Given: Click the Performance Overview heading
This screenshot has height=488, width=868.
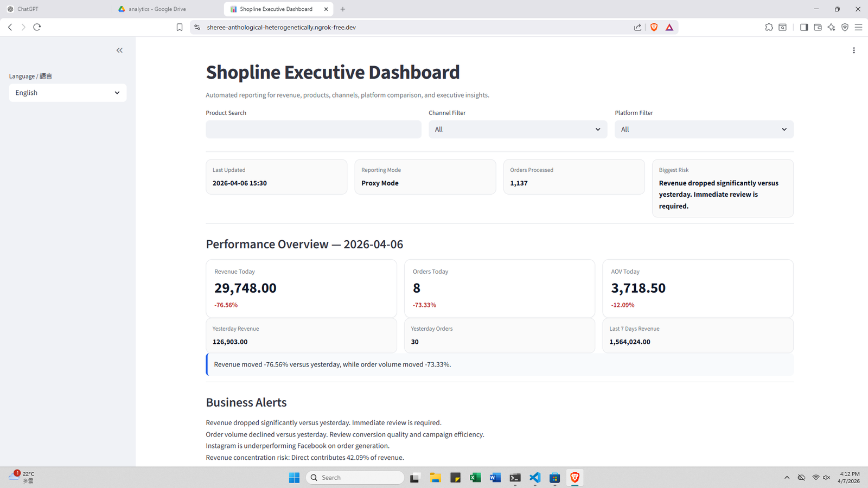Looking at the screenshot, I should click(304, 244).
